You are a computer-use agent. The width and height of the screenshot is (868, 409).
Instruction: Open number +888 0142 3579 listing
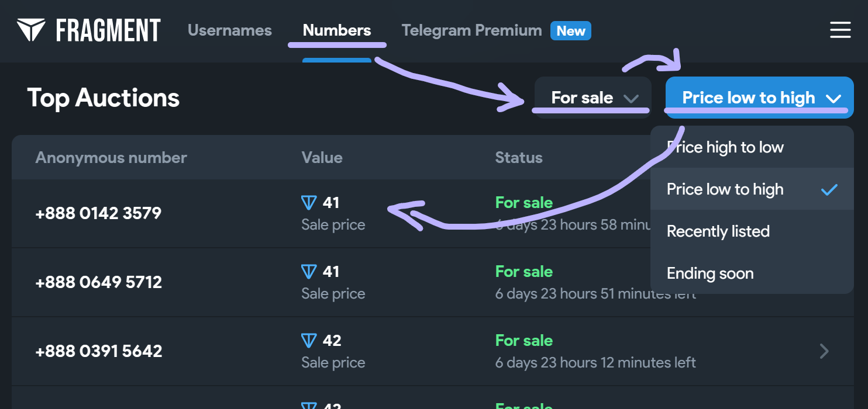[x=98, y=213]
